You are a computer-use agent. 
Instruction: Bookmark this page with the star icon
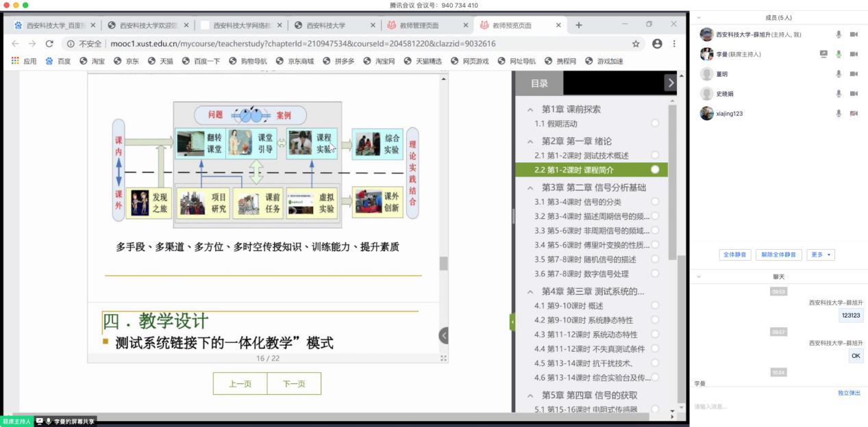pos(636,44)
